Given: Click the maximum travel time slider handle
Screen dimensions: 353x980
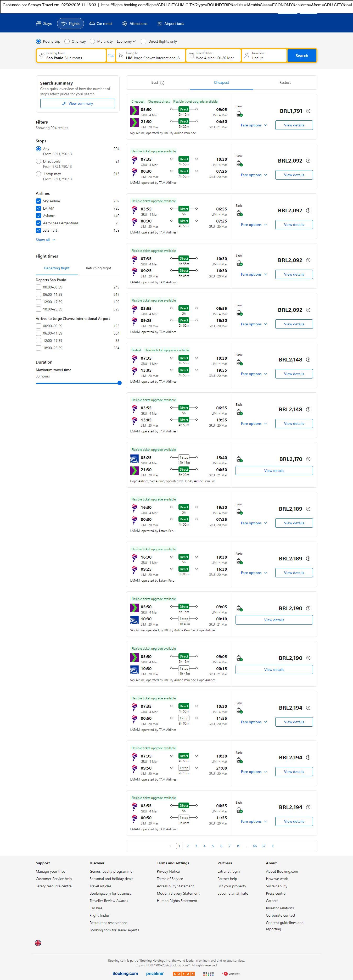Looking at the screenshot, I should [119, 383].
